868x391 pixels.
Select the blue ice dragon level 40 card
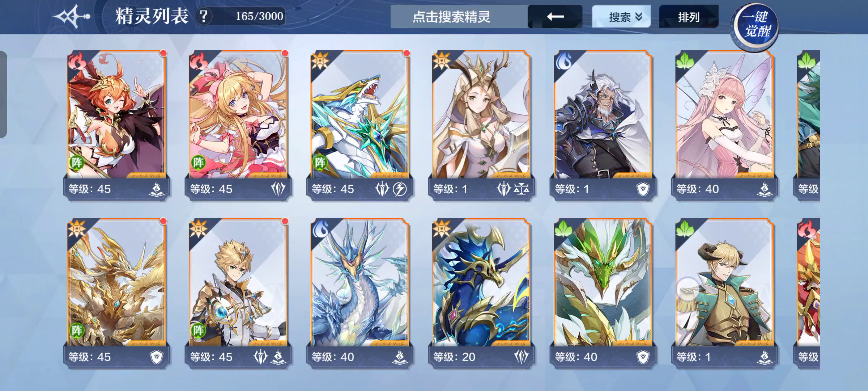pos(360,293)
